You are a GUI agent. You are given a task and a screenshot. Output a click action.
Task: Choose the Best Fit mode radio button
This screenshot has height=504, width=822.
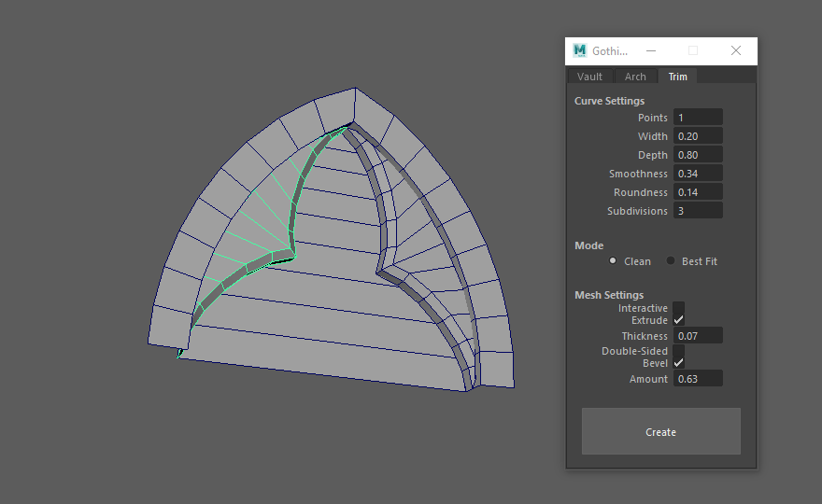coord(671,261)
